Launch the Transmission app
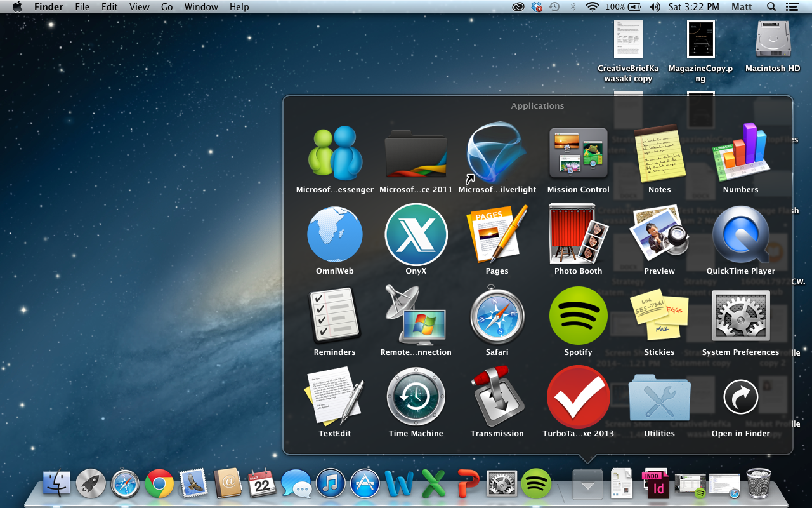The height and width of the screenshot is (508, 812). (x=497, y=397)
